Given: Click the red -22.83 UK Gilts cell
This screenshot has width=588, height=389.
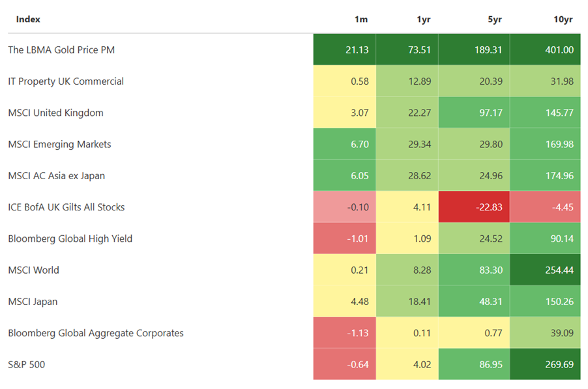Looking at the screenshot, I should pyautogui.click(x=474, y=207).
